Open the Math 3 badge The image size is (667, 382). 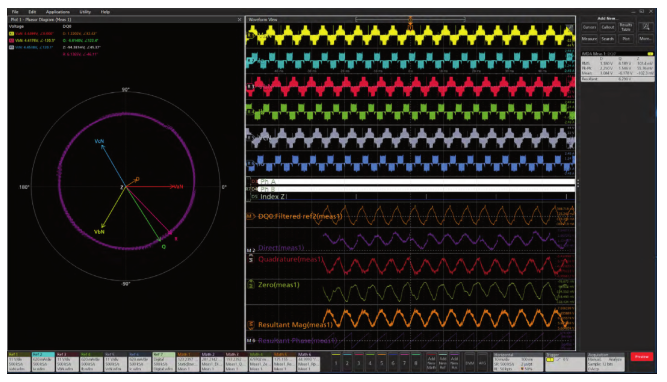pos(236,362)
